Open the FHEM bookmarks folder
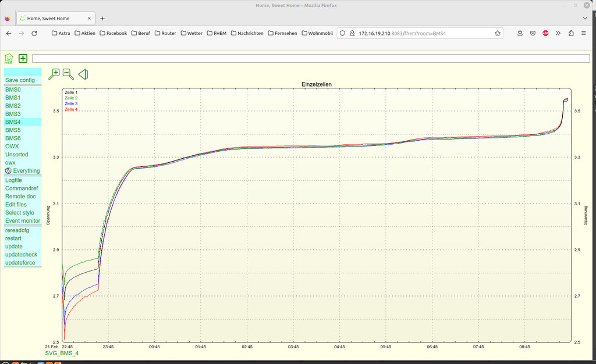The image size is (596, 364). coord(217,33)
